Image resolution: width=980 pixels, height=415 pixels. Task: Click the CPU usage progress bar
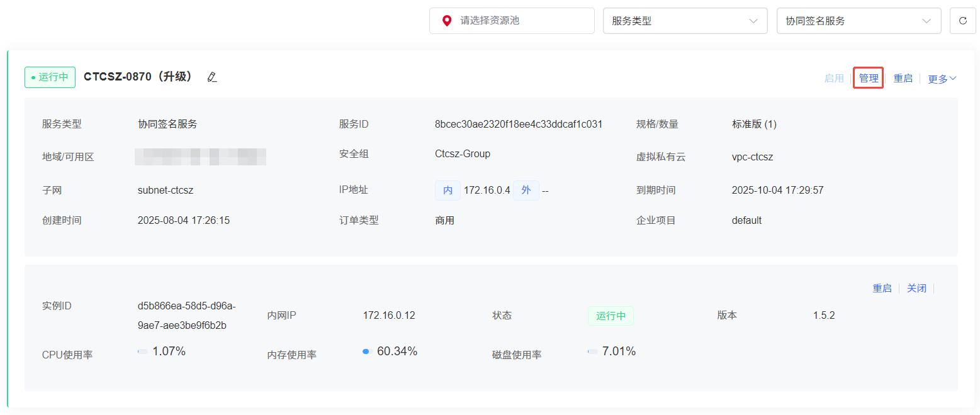coord(143,351)
